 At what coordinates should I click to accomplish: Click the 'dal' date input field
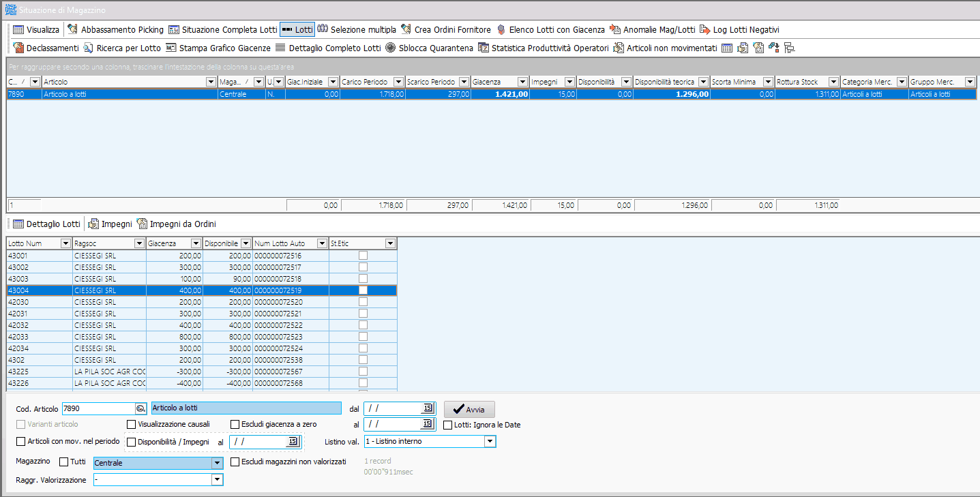tap(394, 408)
